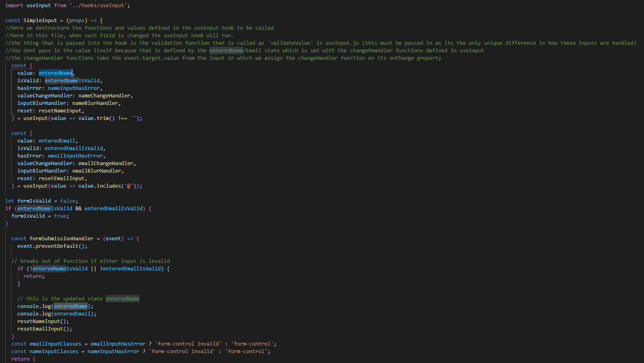The image size is (644, 363).
Task: Click the props parameter in SimpleInput definition
Action: [x=77, y=21]
